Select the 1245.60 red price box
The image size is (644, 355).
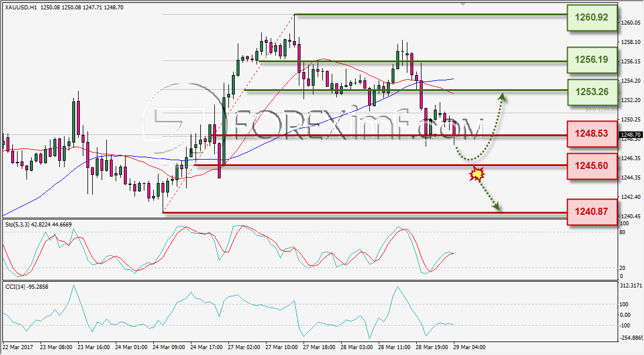tap(592, 166)
